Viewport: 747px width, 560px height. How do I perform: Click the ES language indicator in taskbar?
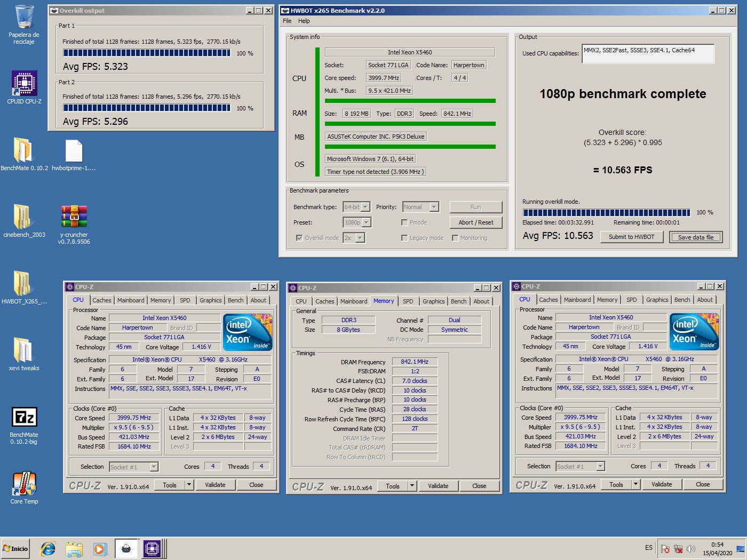tap(649, 548)
